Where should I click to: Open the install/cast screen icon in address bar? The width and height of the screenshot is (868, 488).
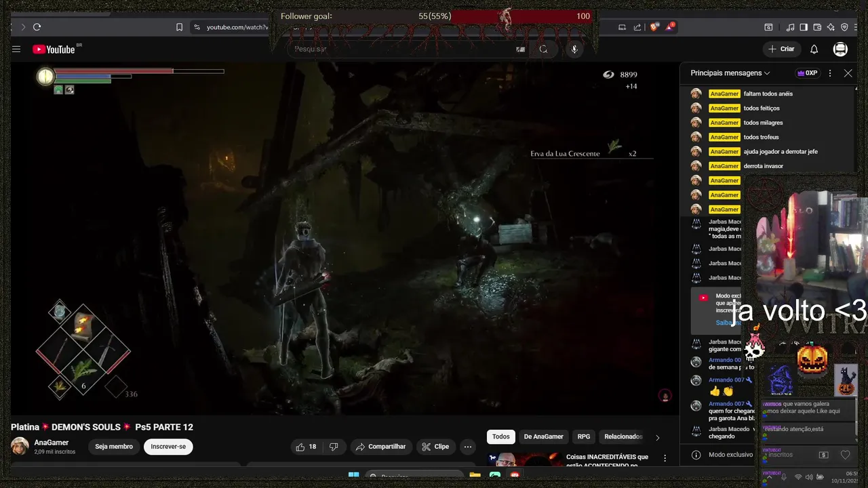pyautogui.click(x=622, y=27)
